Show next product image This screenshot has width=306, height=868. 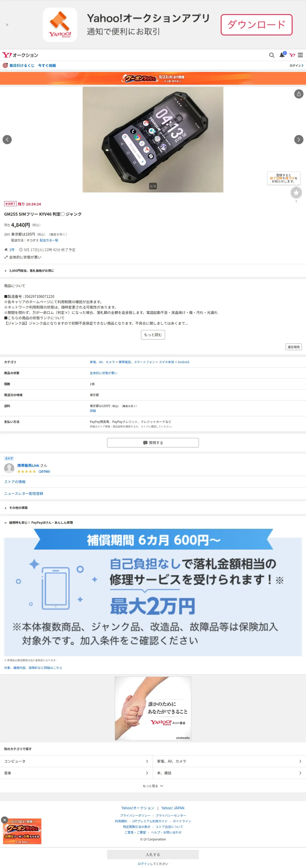(x=299, y=140)
